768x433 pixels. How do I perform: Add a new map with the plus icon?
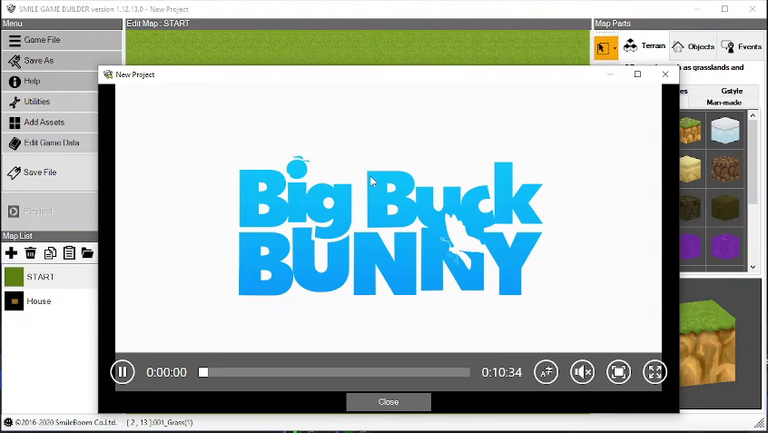tap(11, 253)
